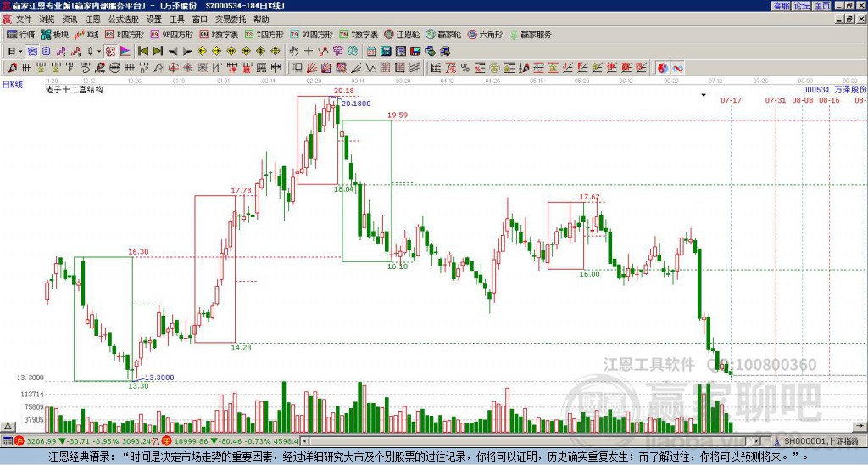
Task: Click the blue infinity loop icon
Action: point(677,68)
